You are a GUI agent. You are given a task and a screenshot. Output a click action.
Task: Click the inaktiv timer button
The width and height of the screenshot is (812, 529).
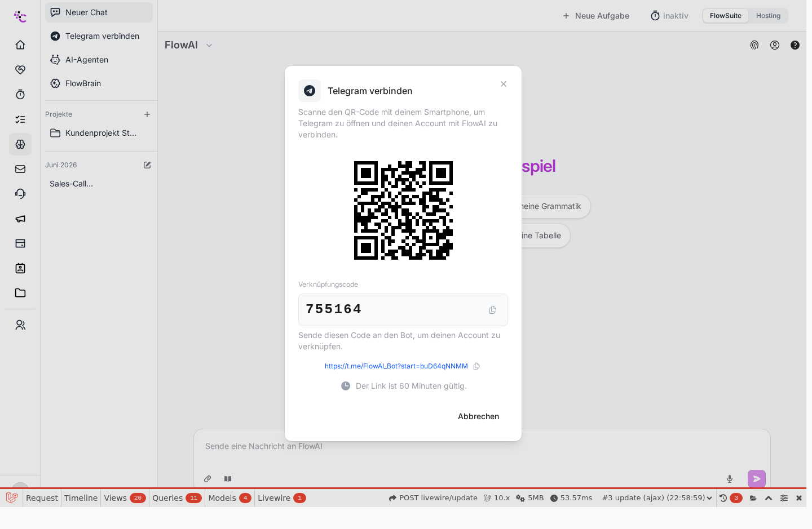(669, 16)
